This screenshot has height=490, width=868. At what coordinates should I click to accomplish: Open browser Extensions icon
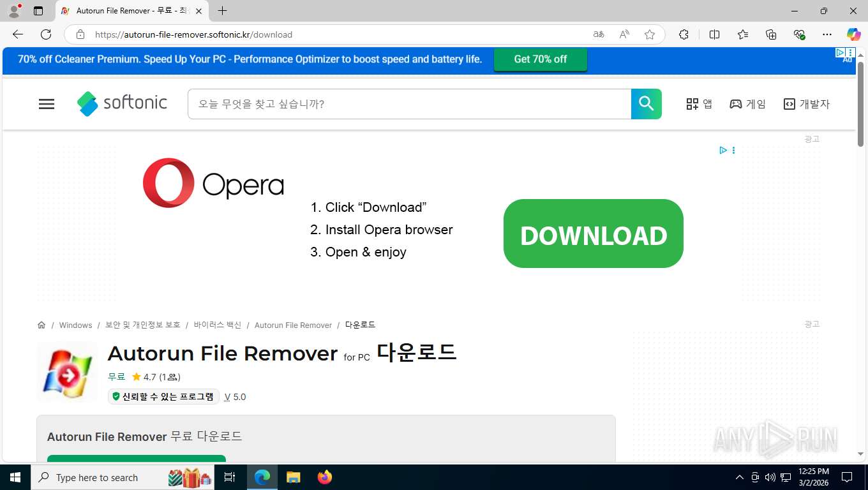click(684, 34)
